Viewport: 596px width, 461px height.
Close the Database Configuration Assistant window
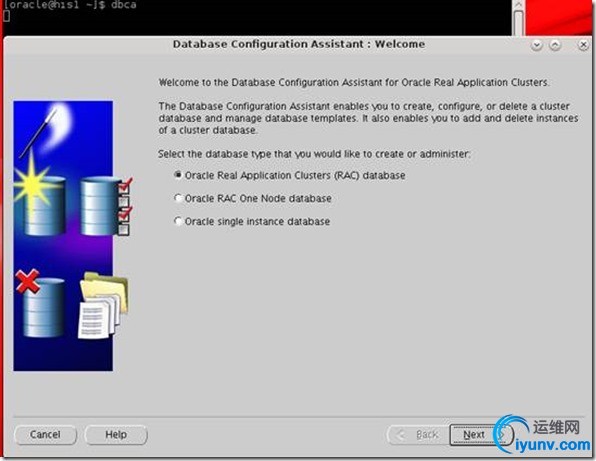point(583,45)
